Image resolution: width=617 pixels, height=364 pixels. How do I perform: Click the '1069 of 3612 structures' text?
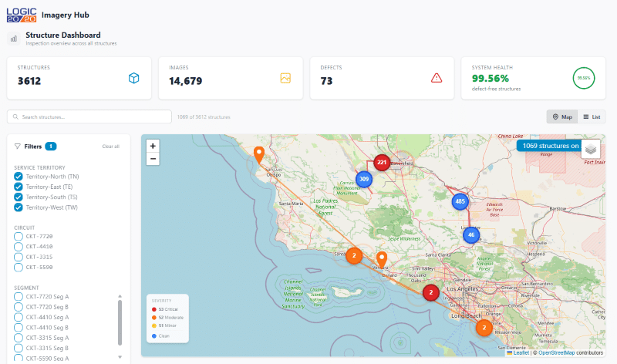click(204, 117)
